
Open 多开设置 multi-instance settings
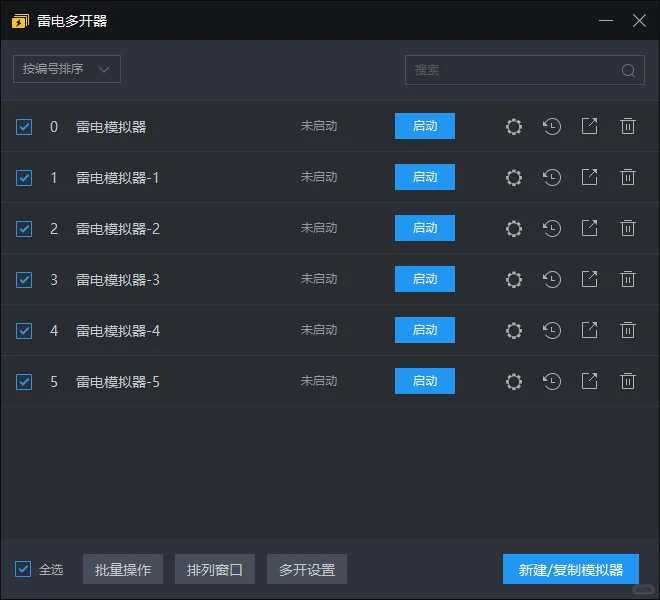coord(307,569)
